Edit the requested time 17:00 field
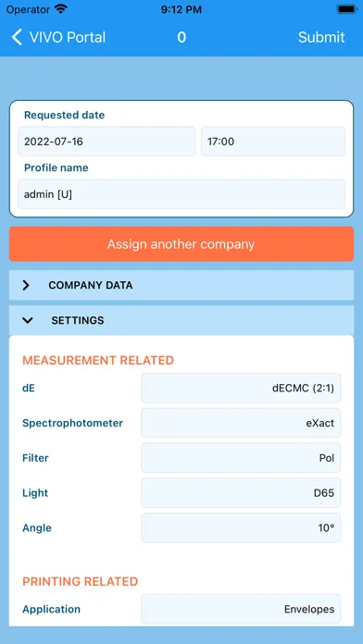Image resolution: width=363 pixels, height=644 pixels. point(273,142)
